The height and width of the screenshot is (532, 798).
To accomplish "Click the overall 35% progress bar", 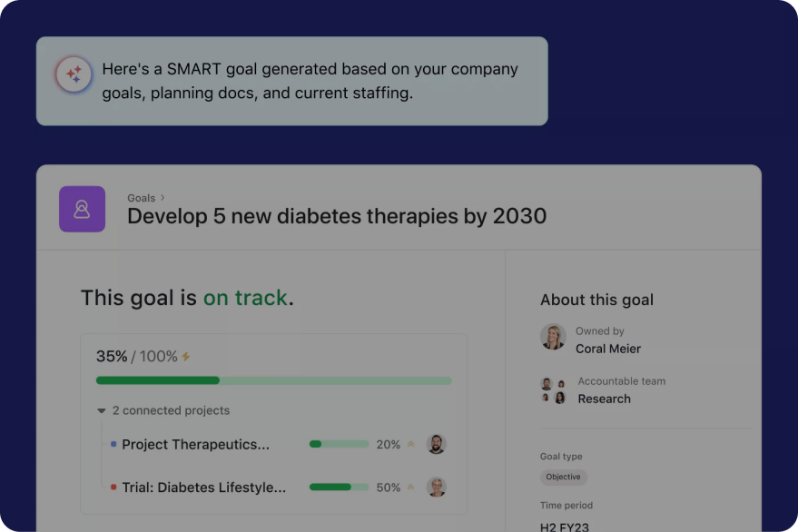I will point(273,380).
